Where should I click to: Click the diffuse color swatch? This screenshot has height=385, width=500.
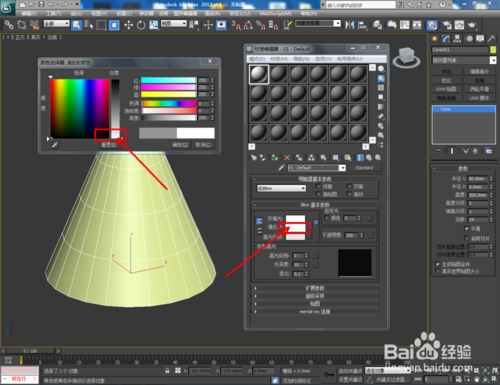point(295,228)
